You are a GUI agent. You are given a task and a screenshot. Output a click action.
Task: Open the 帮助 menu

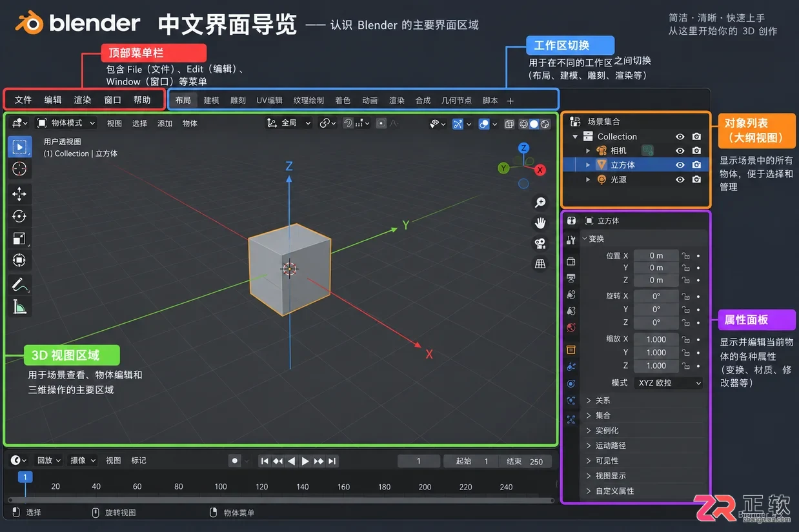coord(142,100)
